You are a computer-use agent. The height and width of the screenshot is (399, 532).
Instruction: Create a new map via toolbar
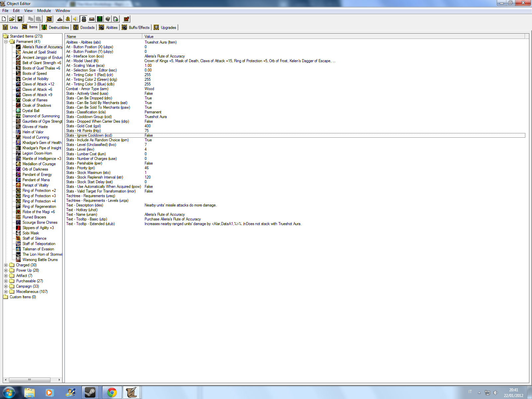[4, 19]
